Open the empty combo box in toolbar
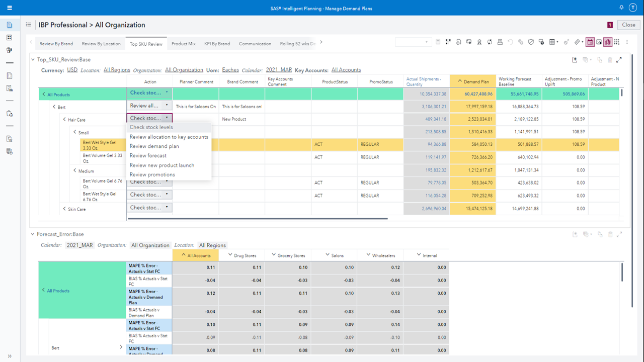The image size is (644, 362). point(413,42)
